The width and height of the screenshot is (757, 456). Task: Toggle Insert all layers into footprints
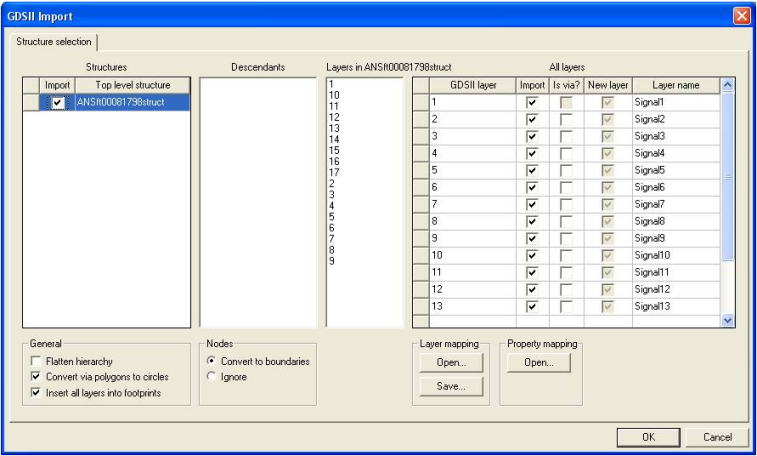pos(36,393)
